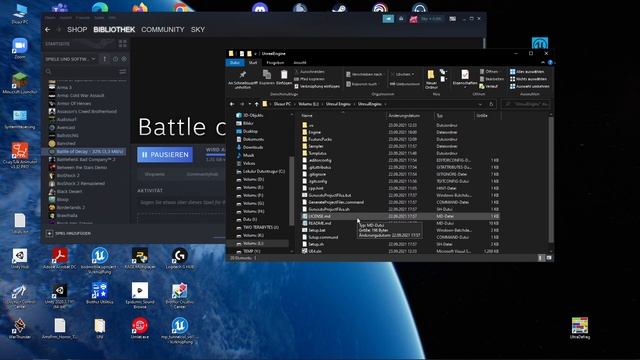Click Alles auswählen in the ribbon
This screenshot has height=360, width=640.
pos(527,72)
